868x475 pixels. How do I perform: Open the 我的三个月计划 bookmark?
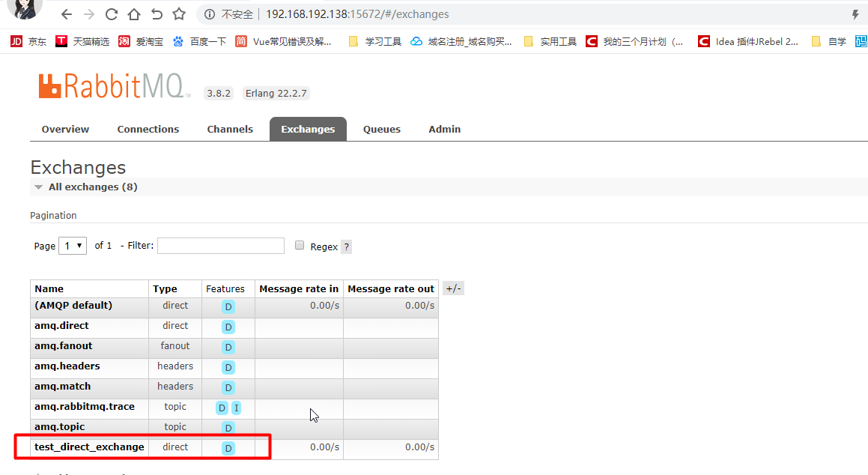634,41
